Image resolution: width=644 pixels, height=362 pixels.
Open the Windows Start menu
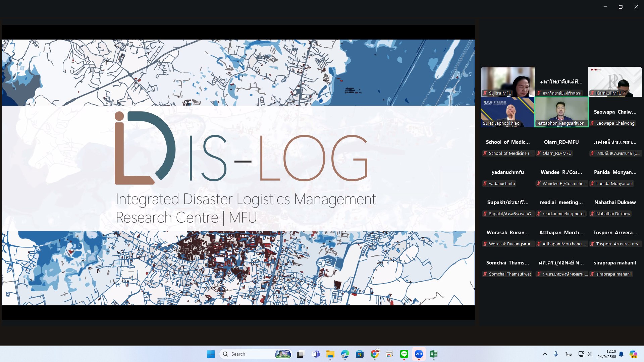point(211,354)
